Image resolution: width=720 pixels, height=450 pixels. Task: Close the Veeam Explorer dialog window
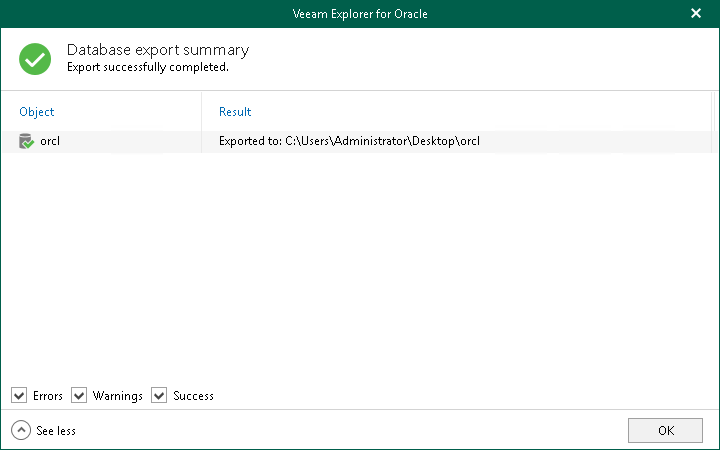696,13
